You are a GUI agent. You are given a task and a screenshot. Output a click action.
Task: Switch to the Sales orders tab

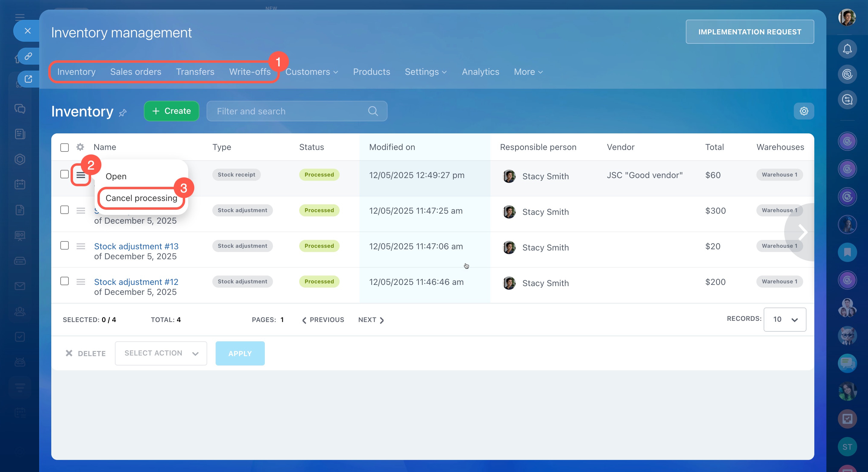click(x=135, y=72)
